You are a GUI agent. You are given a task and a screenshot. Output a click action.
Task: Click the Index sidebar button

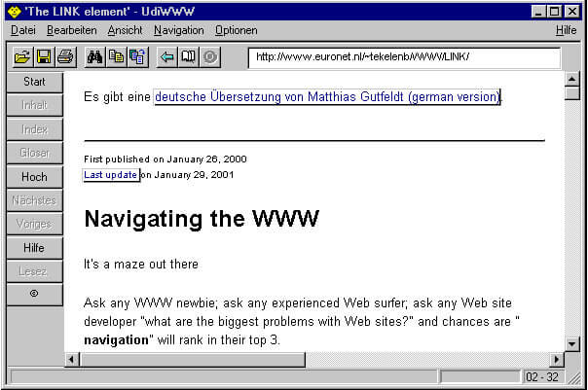point(34,129)
